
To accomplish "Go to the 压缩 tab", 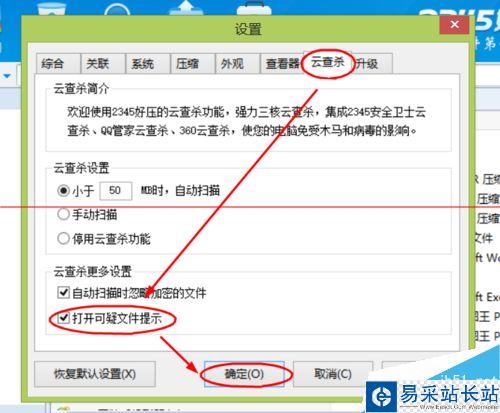I will pyautogui.click(x=193, y=63).
